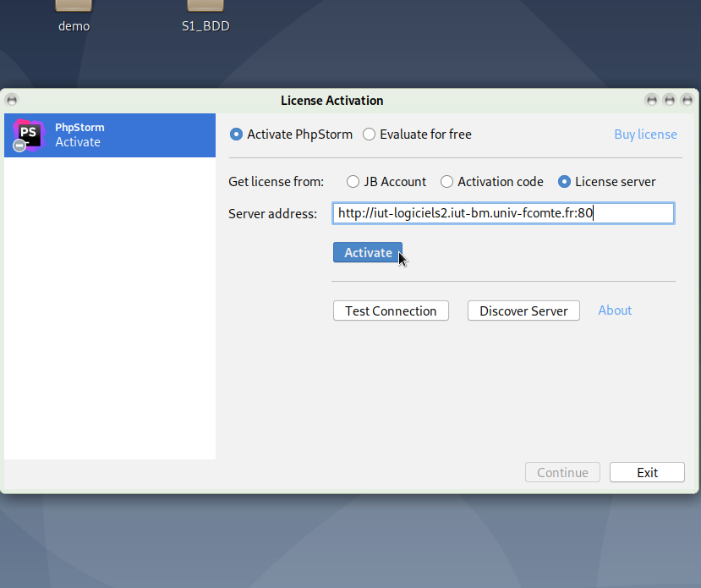Choose Activation code license option
The height and width of the screenshot is (588, 701).
(447, 182)
